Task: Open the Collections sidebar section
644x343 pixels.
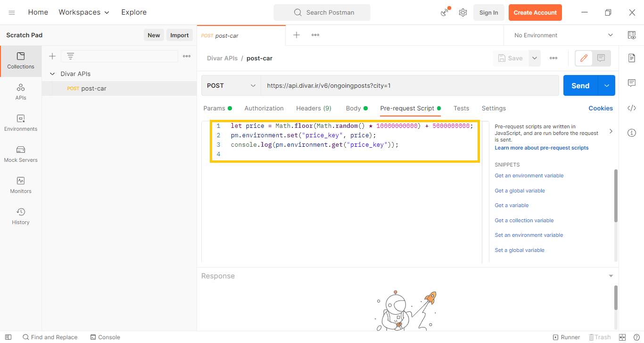Action: 21,61
